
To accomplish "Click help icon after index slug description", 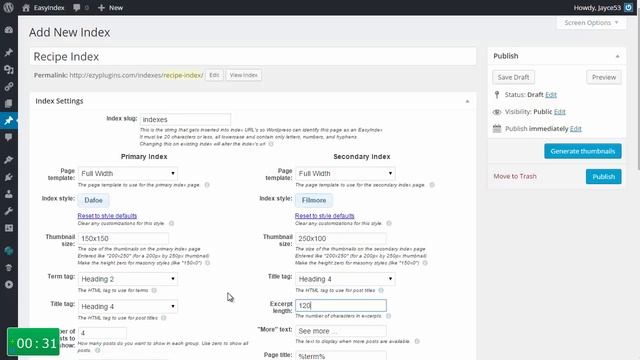I will pyautogui.click(x=271, y=144).
